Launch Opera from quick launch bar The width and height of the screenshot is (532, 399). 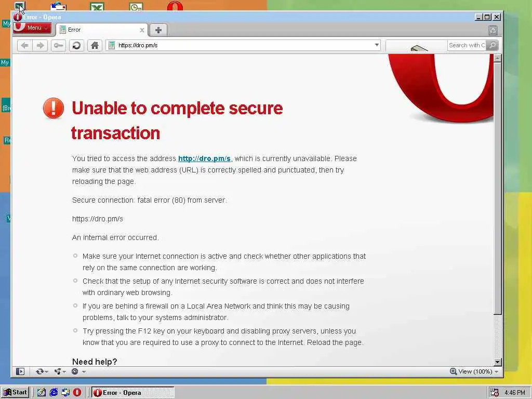[x=77, y=393]
